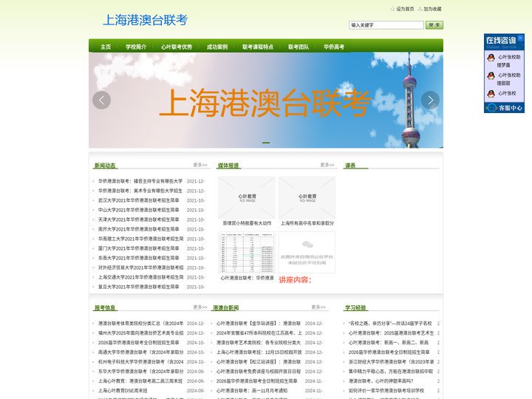Open 天津大学2021年华侨港澳台联考招生简章

[139, 220]
